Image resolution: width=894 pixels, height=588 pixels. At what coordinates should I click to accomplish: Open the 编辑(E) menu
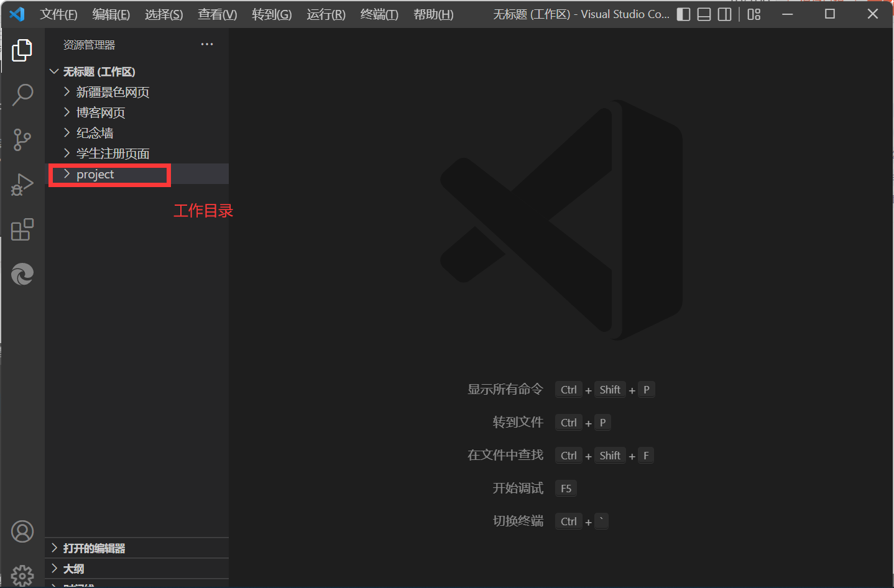click(x=111, y=14)
